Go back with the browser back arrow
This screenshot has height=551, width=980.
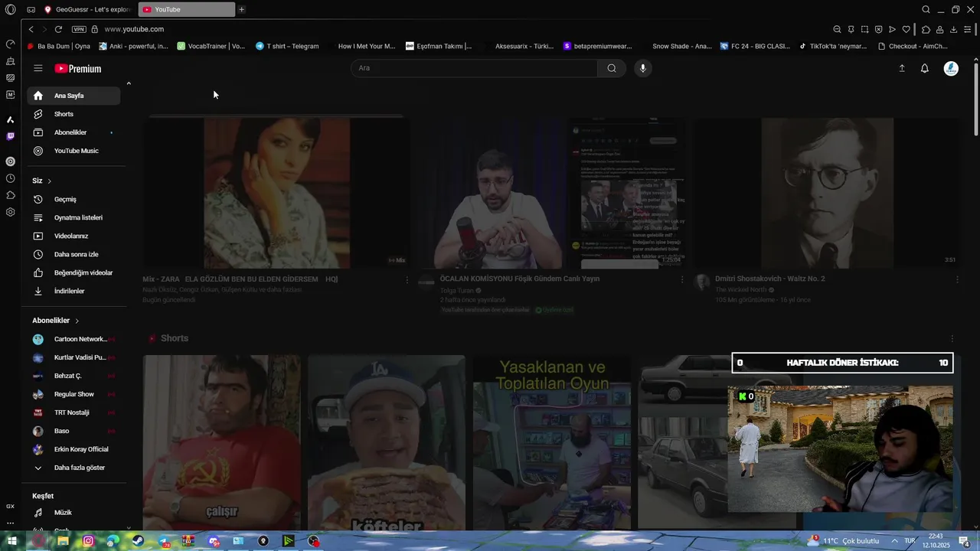click(x=31, y=29)
